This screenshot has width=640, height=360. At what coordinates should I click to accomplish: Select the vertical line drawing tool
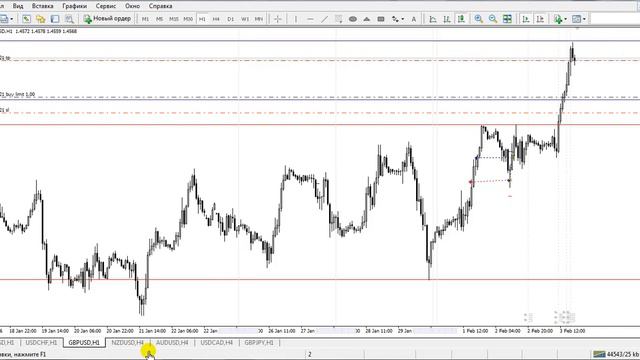click(296, 19)
